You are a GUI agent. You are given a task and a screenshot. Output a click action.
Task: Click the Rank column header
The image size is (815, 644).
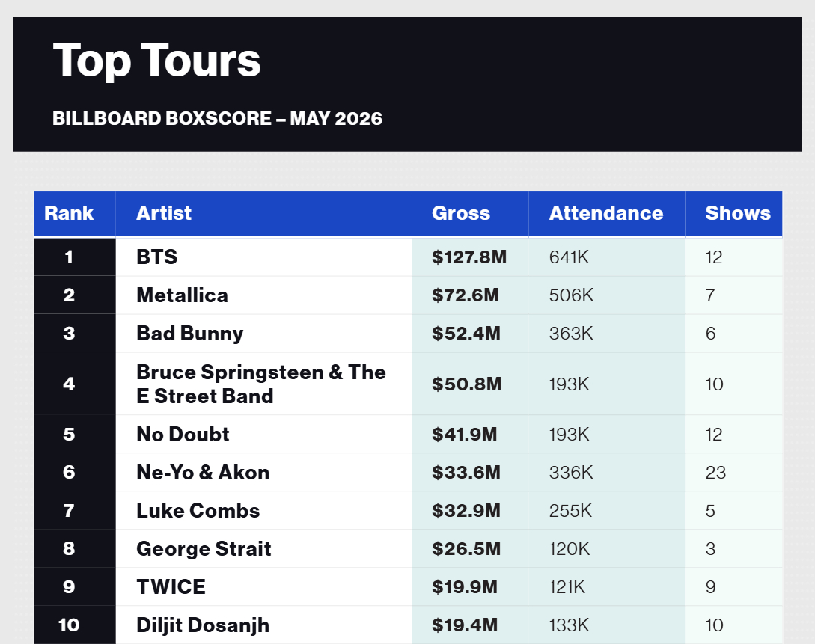point(69,213)
